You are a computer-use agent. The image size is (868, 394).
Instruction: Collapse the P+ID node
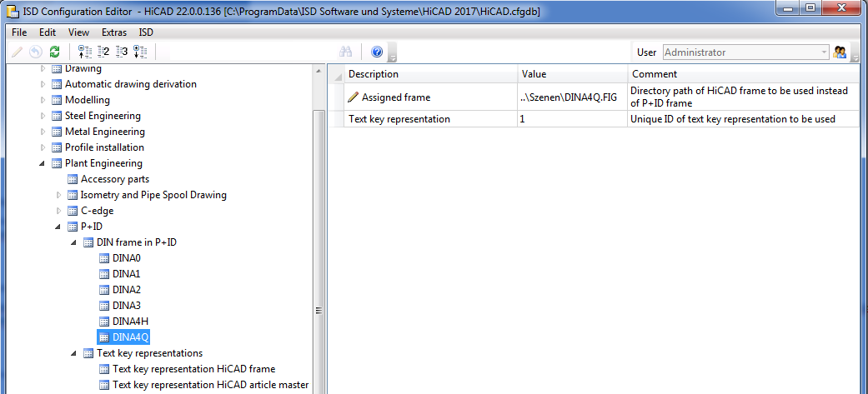[58, 227]
